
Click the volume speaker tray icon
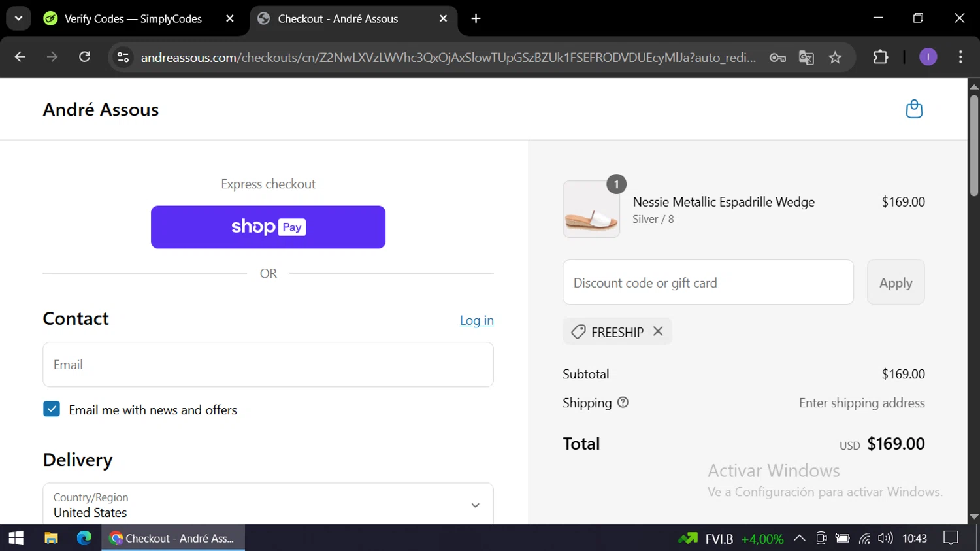click(885, 539)
